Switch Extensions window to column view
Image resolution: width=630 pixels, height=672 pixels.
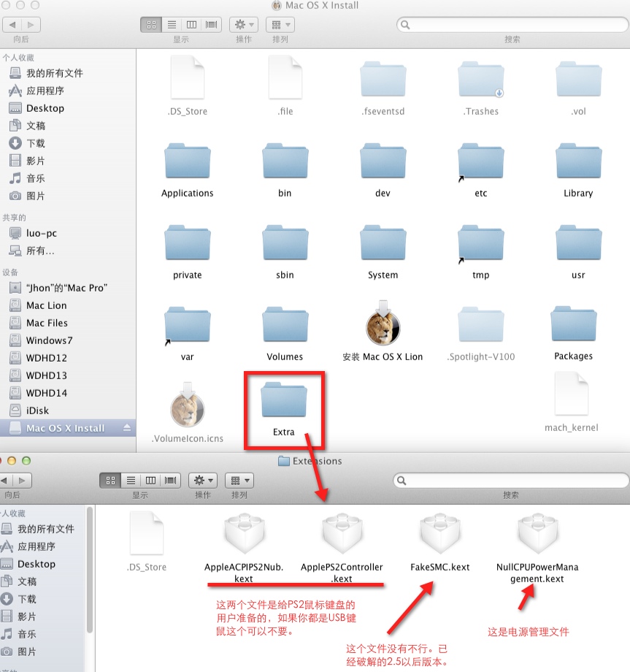[x=151, y=481]
